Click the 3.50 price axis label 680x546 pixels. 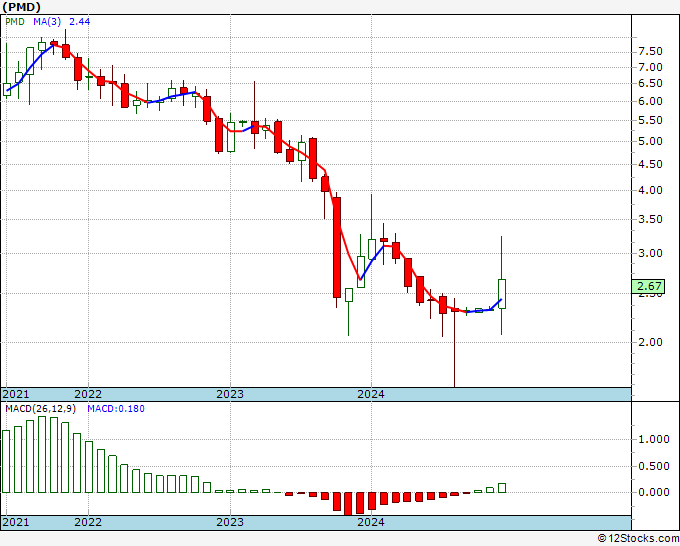tap(651, 219)
